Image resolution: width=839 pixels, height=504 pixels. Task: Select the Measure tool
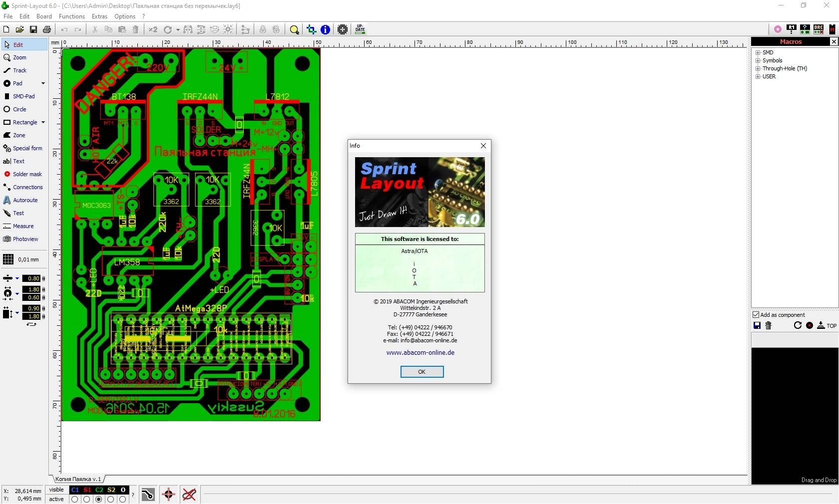(24, 226)
